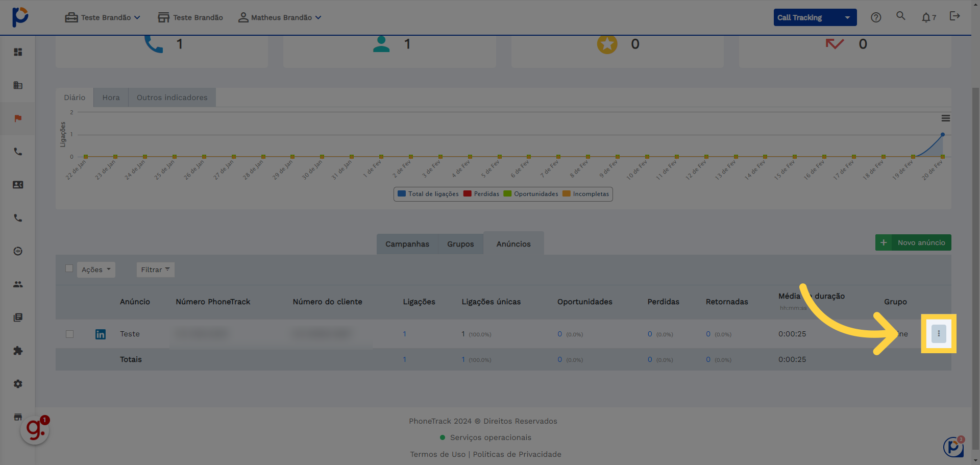Image resolution: width=980 pixels, height=465 pixels.
Task: Open the Call Tracking product dropdown
Action: tap(815, 17)
